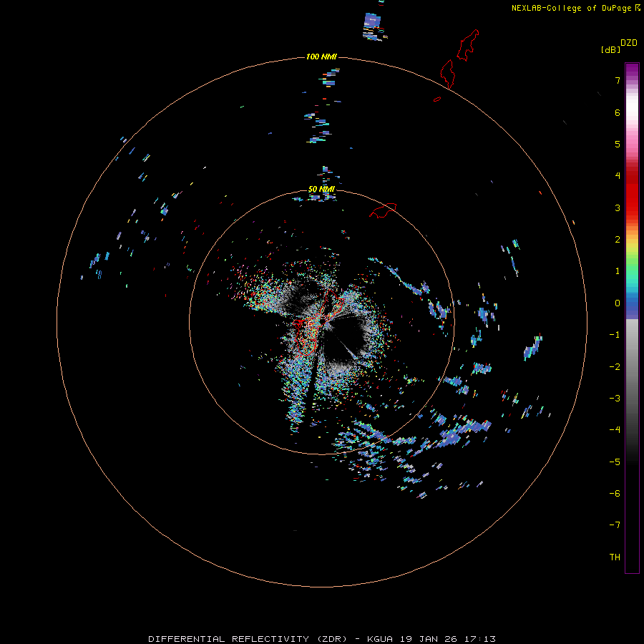Click the [dB] unit label
Image resolution: width=644 pixels, height=644 pixels.
pos(611,49)
